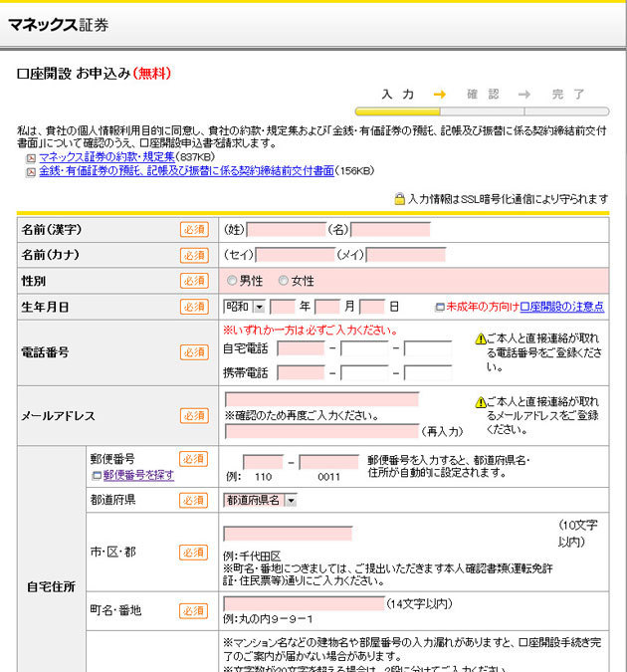Click the gray arrow after 確認 step

click(524, 95)
